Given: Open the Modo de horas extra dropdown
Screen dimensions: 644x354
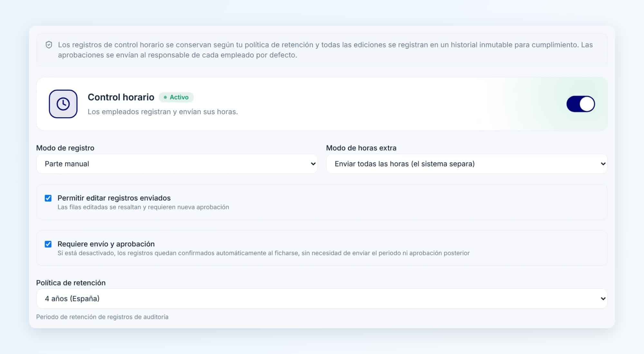Looking at the screenshot, I should pos(467,164).
